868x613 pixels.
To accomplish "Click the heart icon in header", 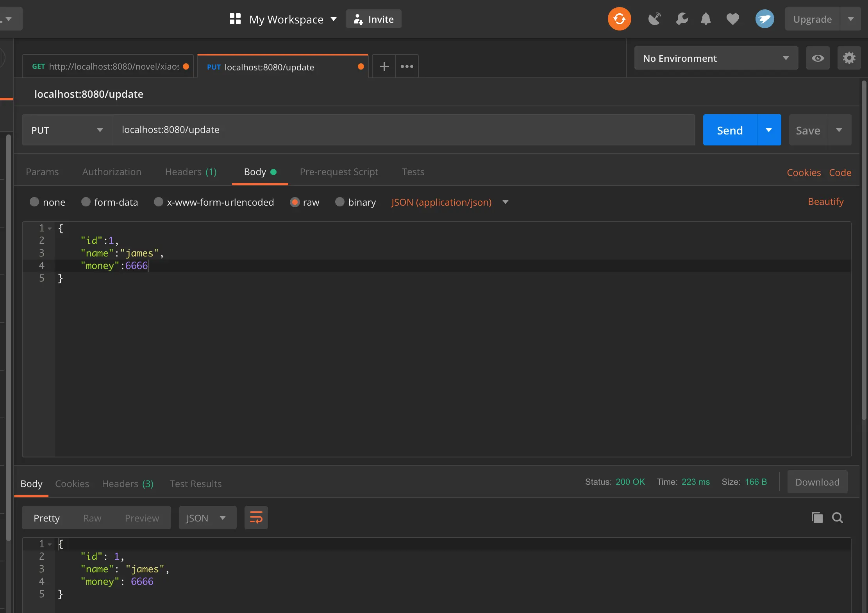I will [x=732, y=19].
